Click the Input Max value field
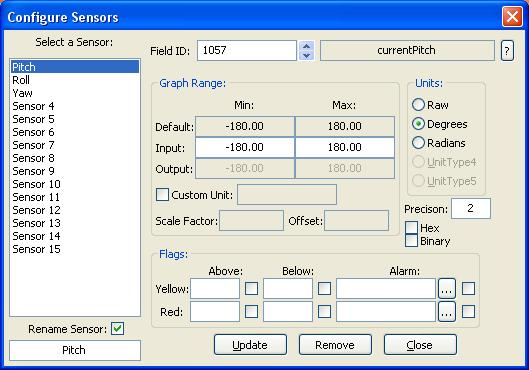Screen dimensions: 529x370 (345, 147)
